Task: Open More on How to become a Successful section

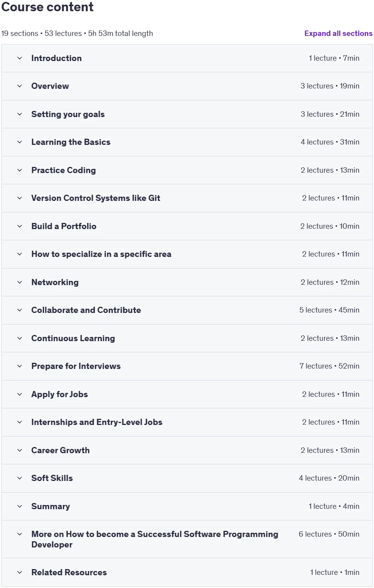Action: point(187,539)
